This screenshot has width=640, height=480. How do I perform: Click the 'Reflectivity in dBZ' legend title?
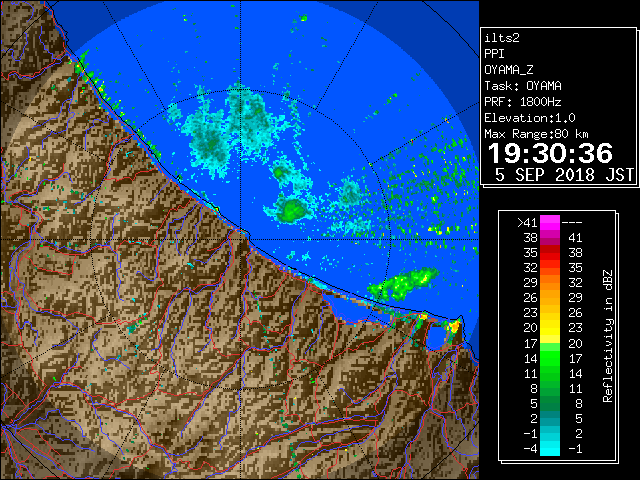[x=608, y=336]
